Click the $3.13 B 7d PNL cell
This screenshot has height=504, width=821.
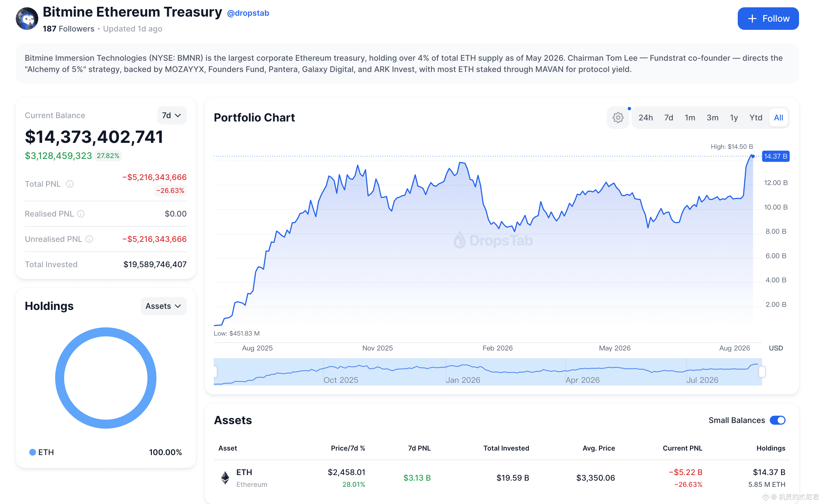tap(417, 478)
